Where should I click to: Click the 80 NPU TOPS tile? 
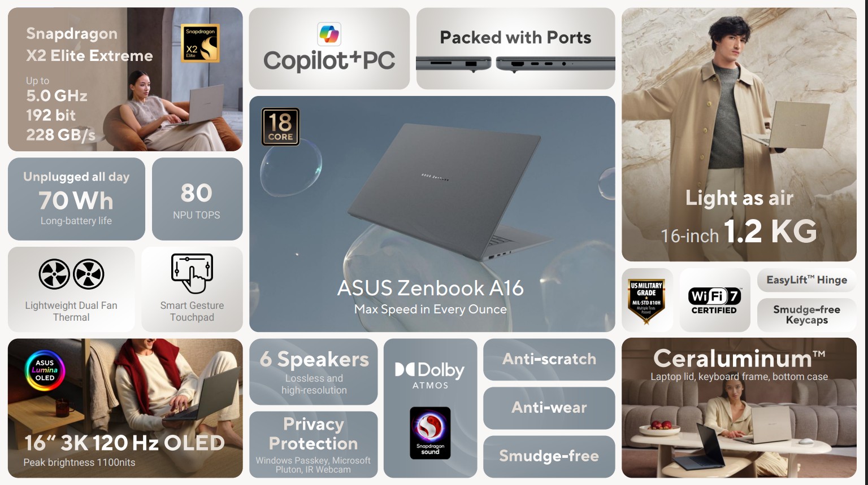pos(197,199)
